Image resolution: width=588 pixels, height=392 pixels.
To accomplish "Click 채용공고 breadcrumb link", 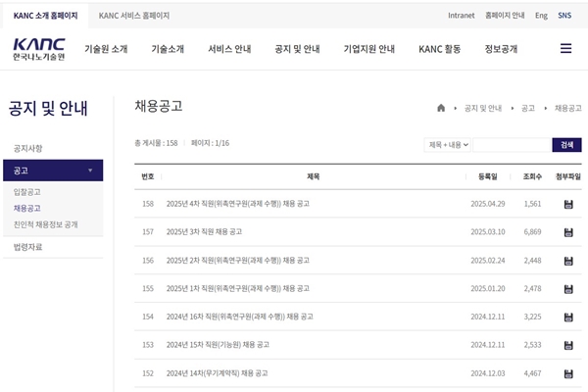I will tap(568, 108).
